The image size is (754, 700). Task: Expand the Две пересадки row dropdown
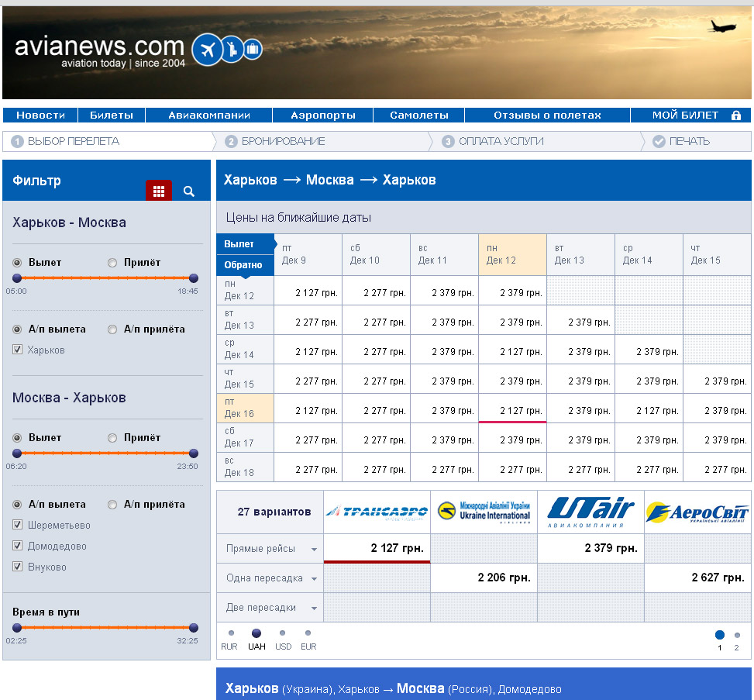click(x=314, y=608)
